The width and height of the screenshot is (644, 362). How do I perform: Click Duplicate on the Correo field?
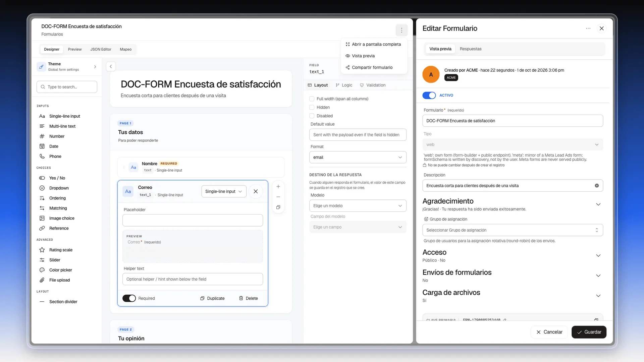coord(212,298)
